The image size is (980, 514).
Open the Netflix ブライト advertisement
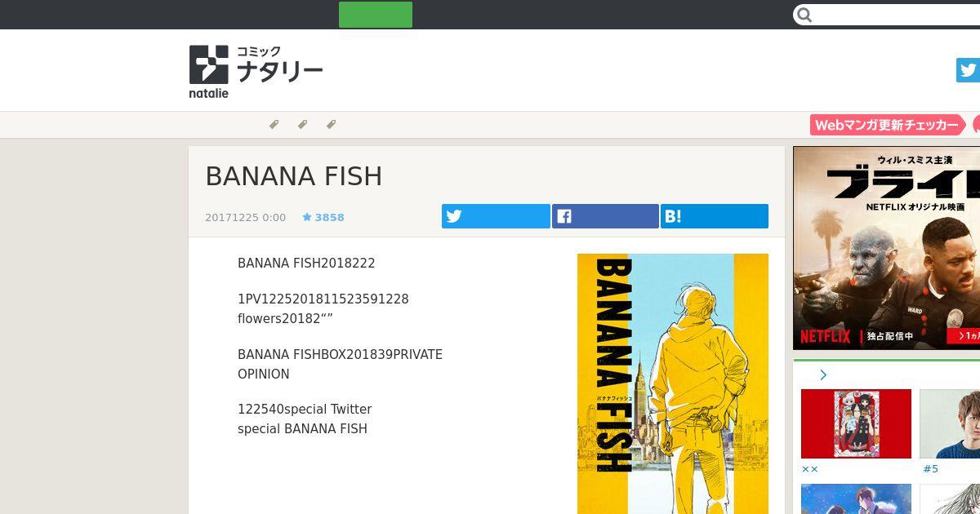click(886, 248)
